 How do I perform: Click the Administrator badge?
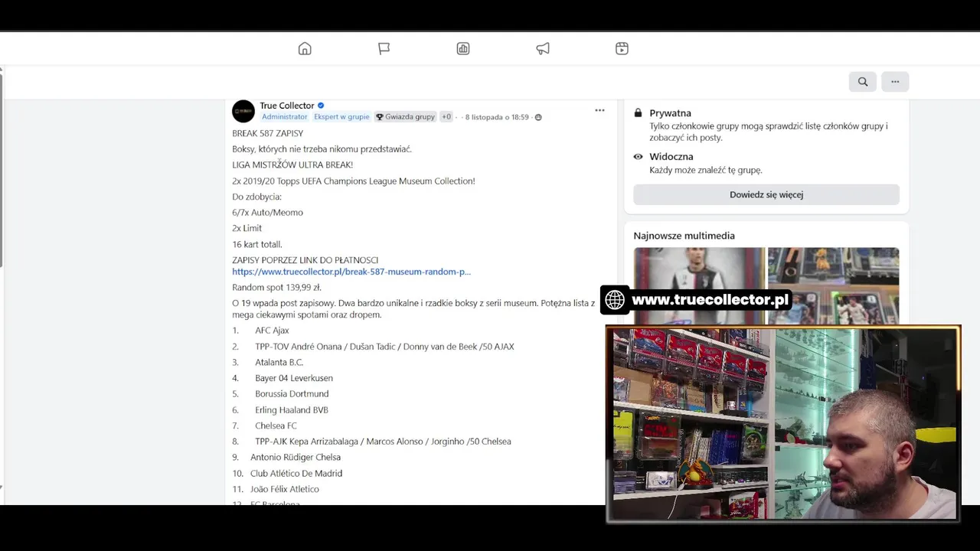[284, 117]
